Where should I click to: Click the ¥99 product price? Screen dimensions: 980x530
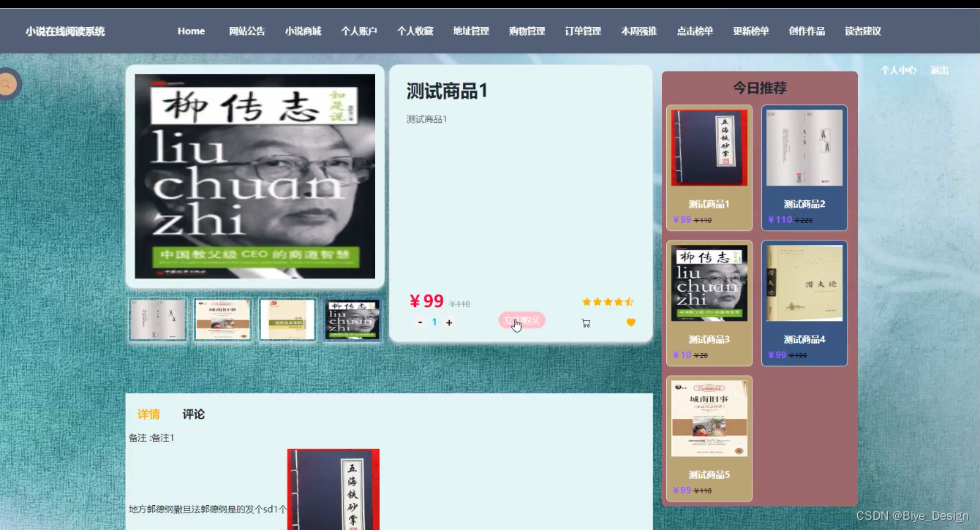coord(426,301)
